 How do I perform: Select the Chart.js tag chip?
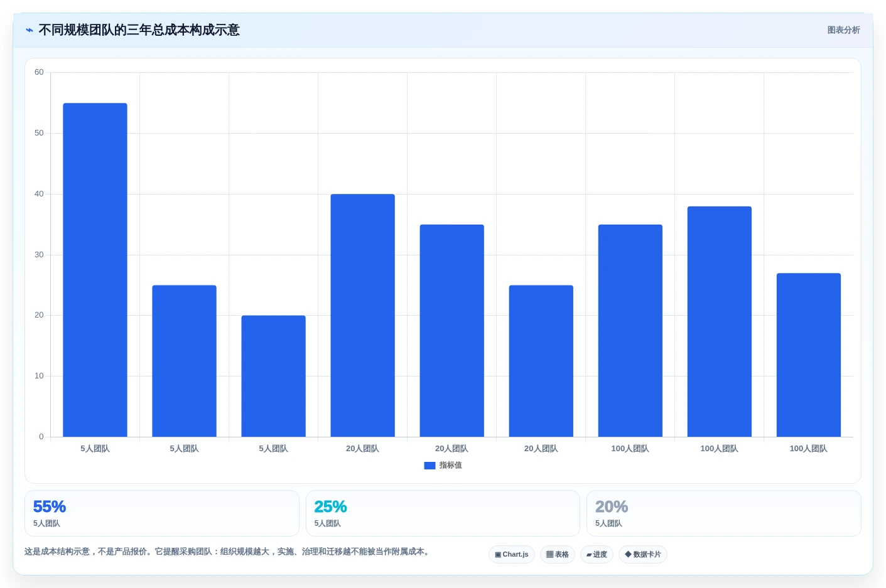tap(512, 555)
